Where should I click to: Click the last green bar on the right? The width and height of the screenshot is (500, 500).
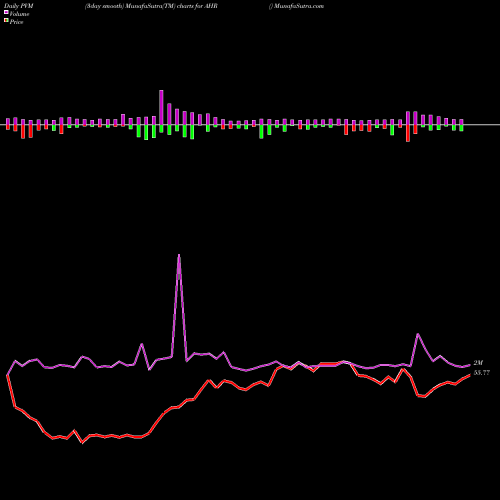point(461,128)
